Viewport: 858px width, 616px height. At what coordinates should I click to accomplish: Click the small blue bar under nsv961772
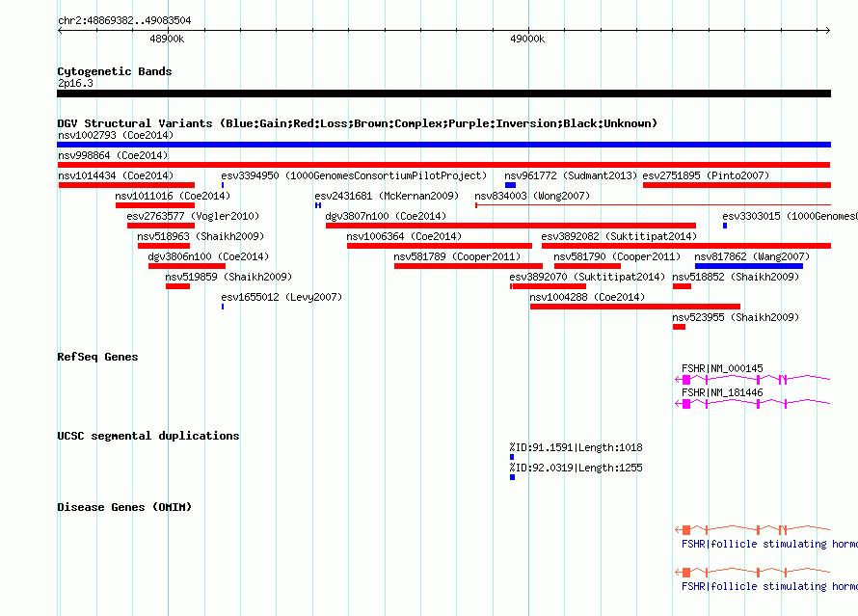tap(510, 185)
